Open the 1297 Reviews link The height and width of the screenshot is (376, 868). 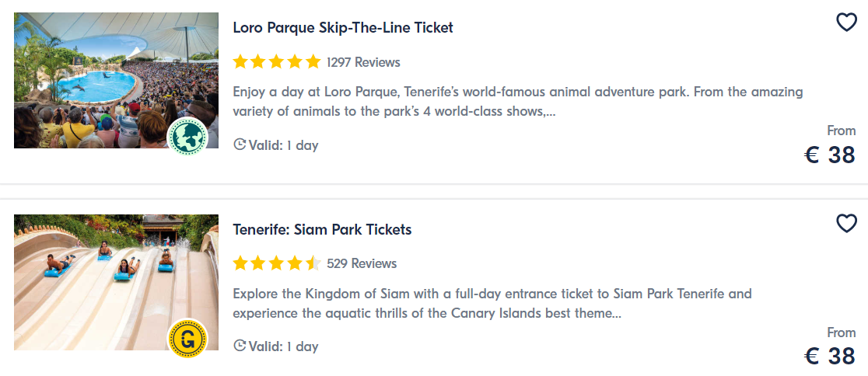[363, 62]
